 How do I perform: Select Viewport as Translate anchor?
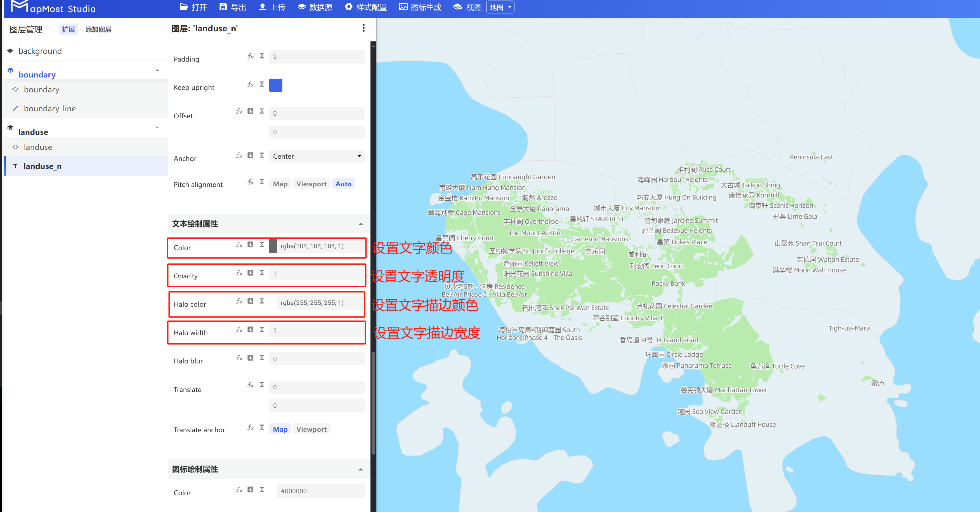click(x=311, y=429)
